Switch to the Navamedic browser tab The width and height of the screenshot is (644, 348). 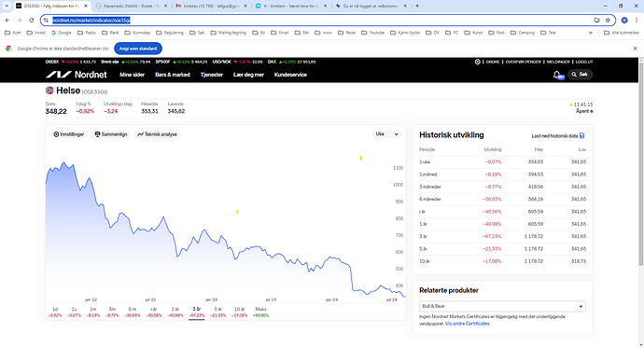point(132,7)
